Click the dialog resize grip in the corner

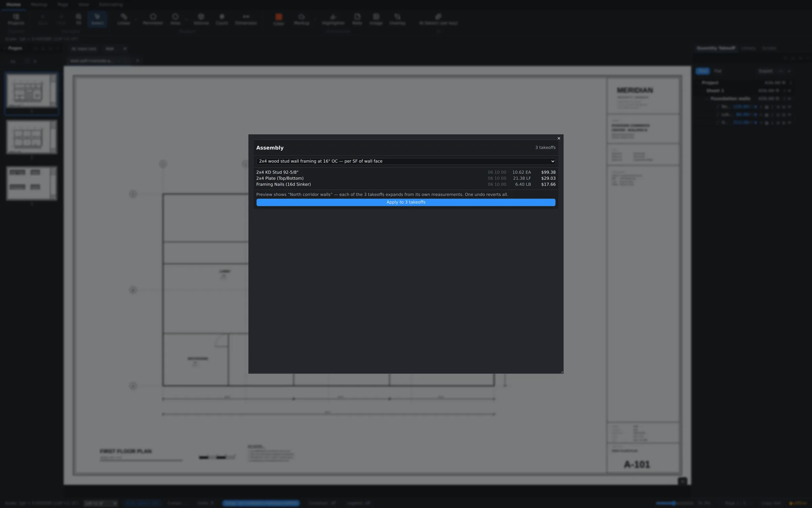(x=562, y=372)
